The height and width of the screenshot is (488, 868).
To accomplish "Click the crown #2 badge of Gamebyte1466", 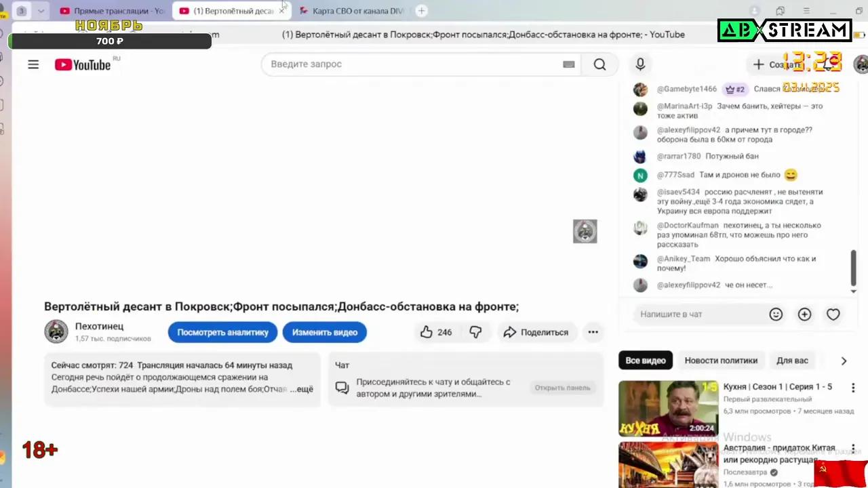I will (x=735, y=89).
